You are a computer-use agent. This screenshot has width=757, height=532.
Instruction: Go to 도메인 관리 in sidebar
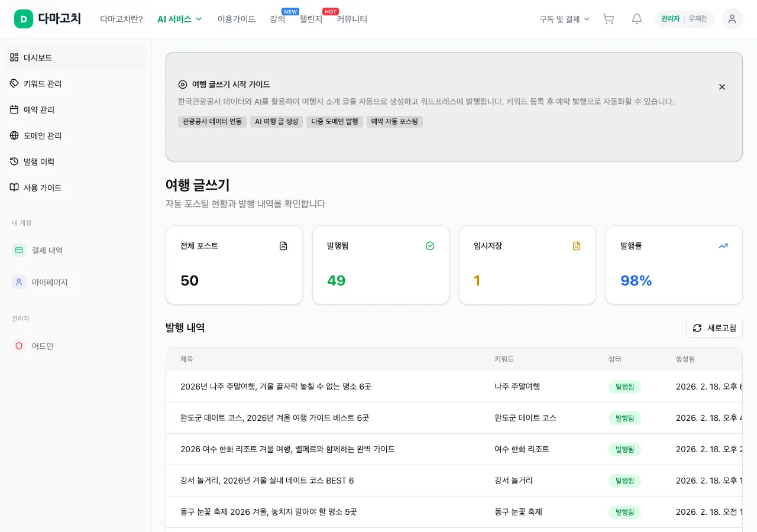pos(76,135)
